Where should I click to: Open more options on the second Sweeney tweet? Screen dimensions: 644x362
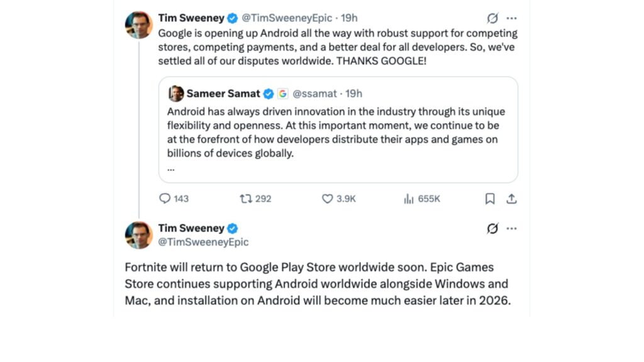pyautogui.click(x=512, y=228)
